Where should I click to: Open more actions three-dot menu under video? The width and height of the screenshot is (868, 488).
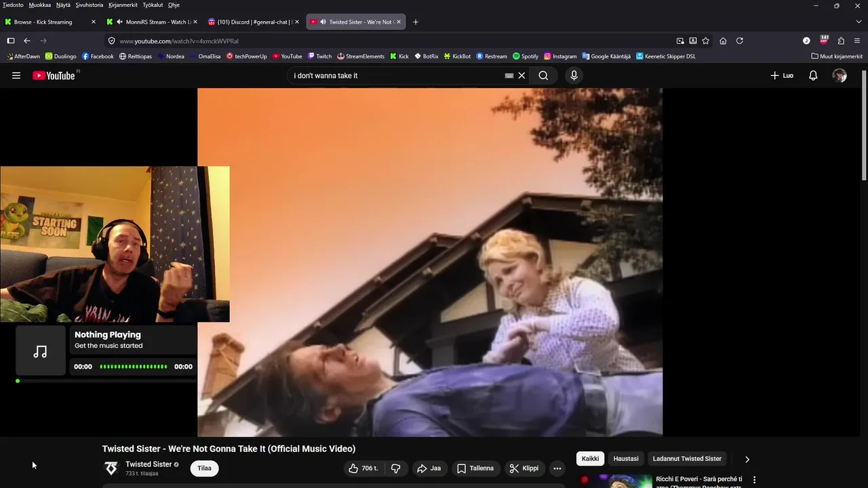557,468
